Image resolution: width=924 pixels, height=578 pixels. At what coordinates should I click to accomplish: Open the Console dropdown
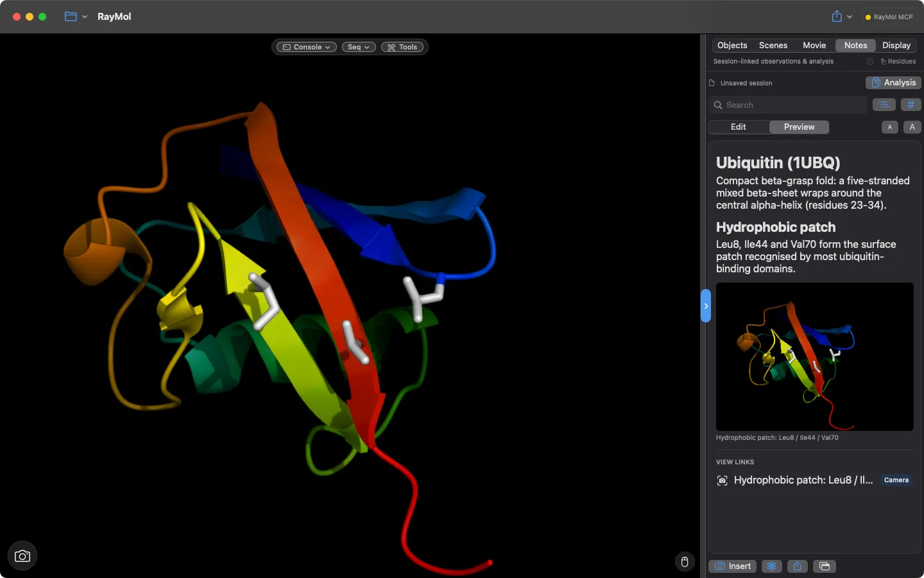[307, 47]
